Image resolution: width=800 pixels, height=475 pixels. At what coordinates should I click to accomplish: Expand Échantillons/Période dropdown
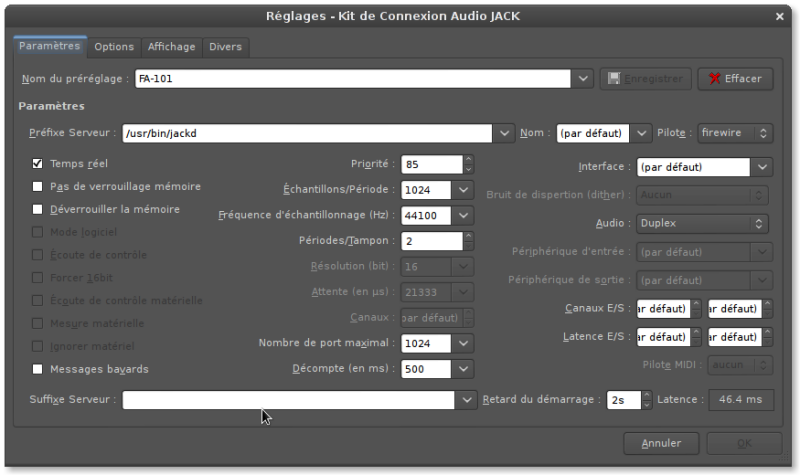click(x=463, y=190)
